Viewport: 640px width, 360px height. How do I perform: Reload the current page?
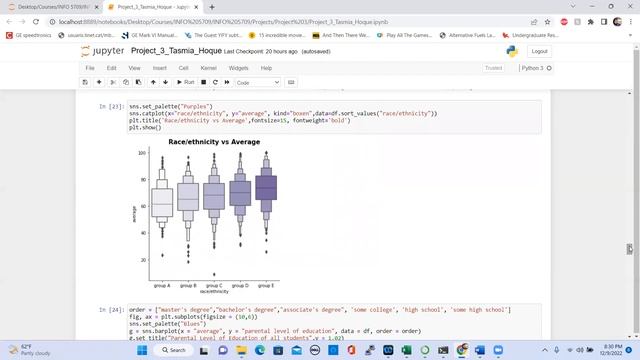point(36,22)
